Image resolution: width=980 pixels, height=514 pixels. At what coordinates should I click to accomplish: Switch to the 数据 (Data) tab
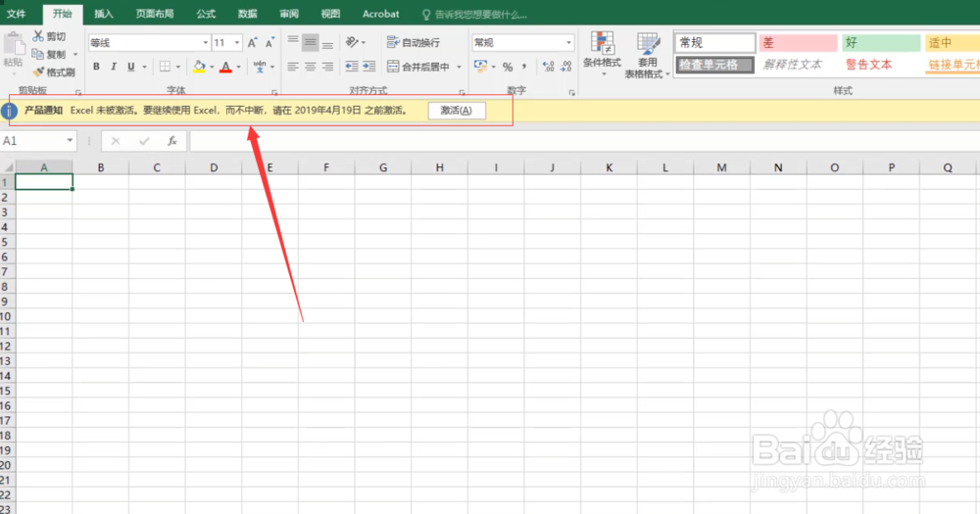(248, 14)
